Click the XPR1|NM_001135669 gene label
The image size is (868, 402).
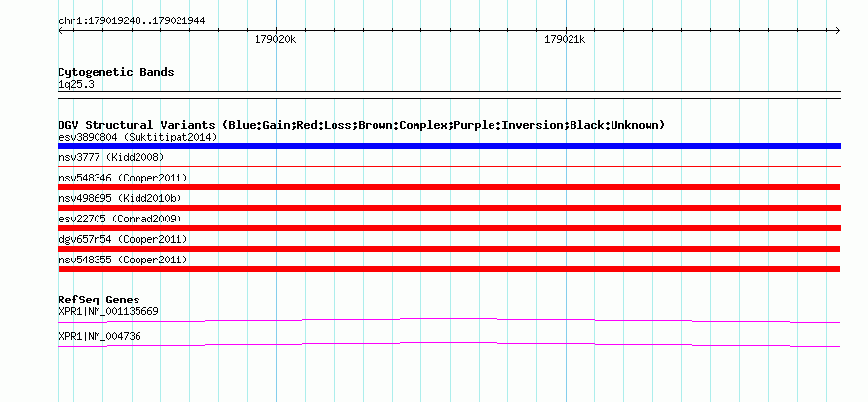click(108, 311)
